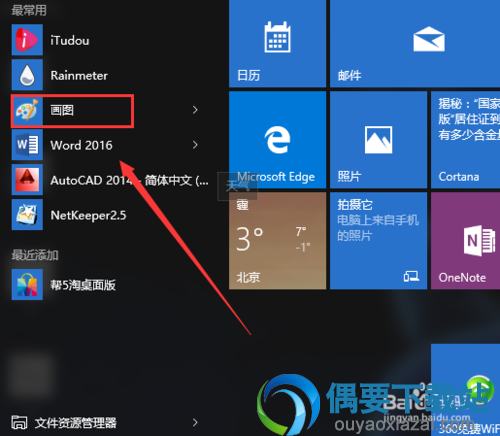The width and height of the screenshot is (500, 436).
Task: Select the AutoCAD 2014 简体中文 label
Action: [x=129, y=180]
